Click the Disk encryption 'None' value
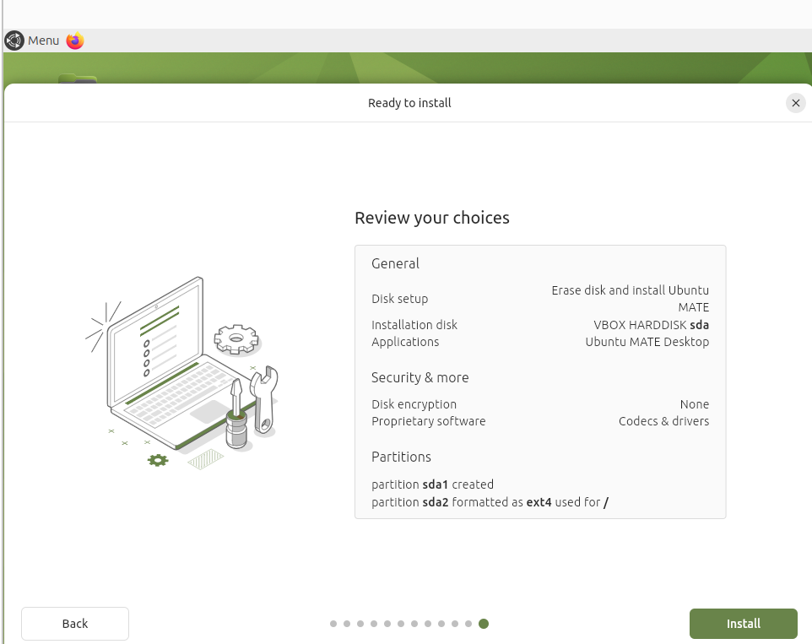 pos(695,404)
